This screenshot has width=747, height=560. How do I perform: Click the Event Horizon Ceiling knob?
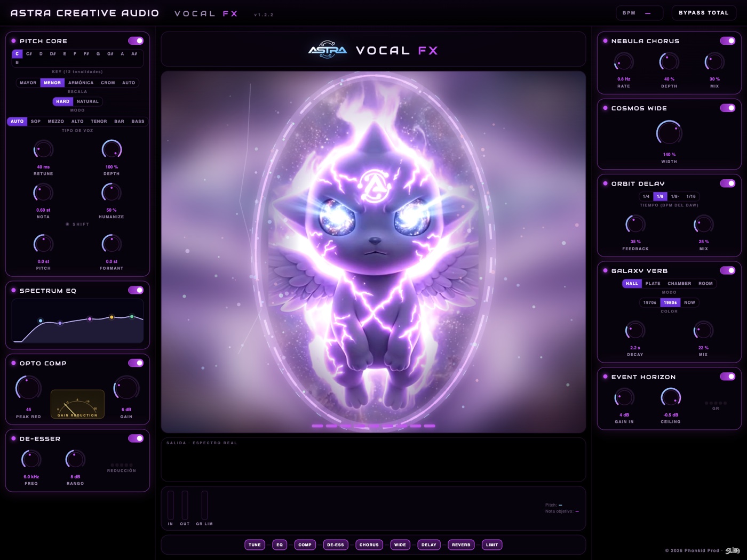[671, 398]
